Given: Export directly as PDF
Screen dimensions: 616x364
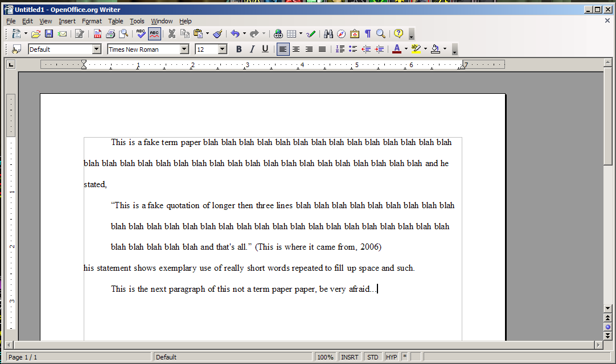Looking at the screenshot, I should tap(97, 34).
